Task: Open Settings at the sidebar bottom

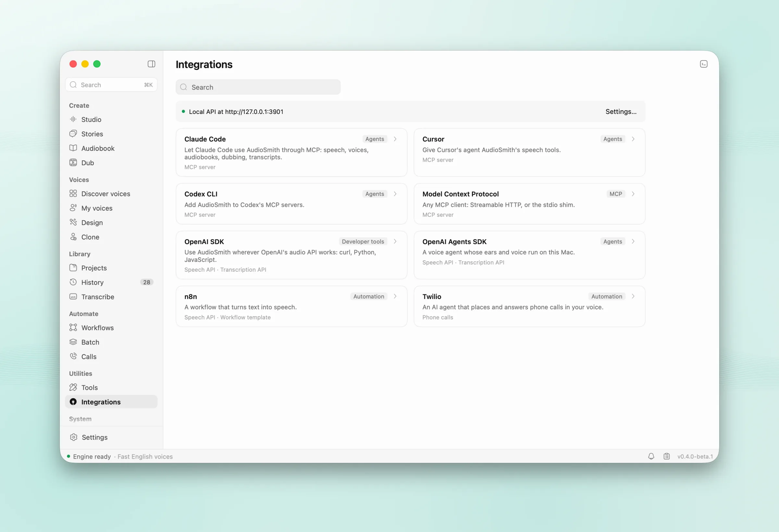Action: coord(111,437)
